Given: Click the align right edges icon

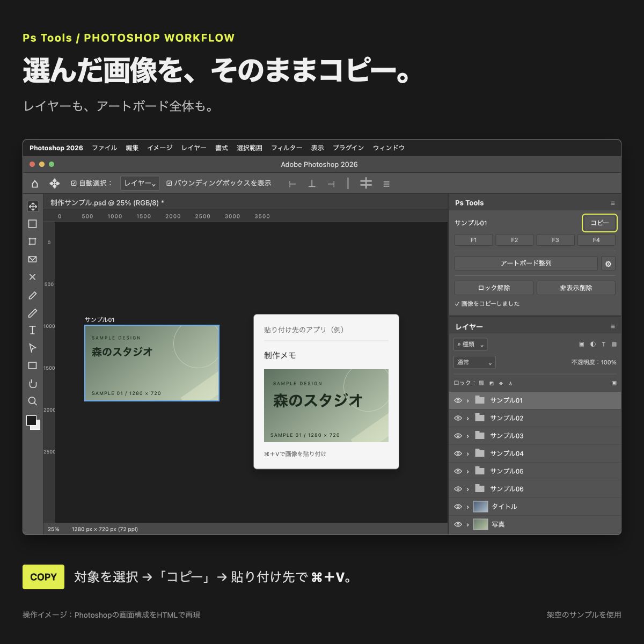Looking at the screenshot, I should point(331,184).
